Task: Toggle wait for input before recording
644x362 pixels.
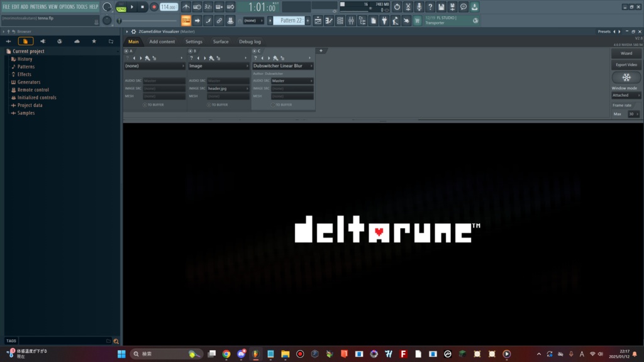Action: (x=197, y=7)
